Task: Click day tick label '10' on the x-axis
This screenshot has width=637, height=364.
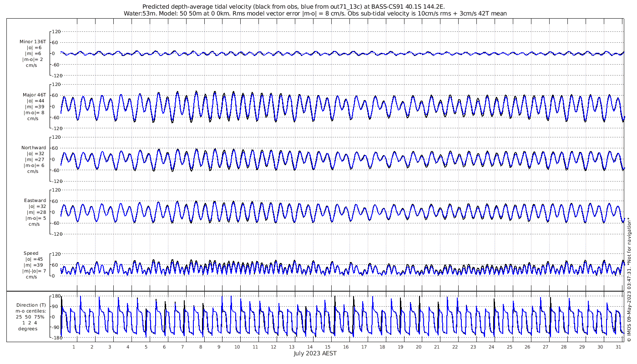Action: pyautogui.click(x=237, y=347)
